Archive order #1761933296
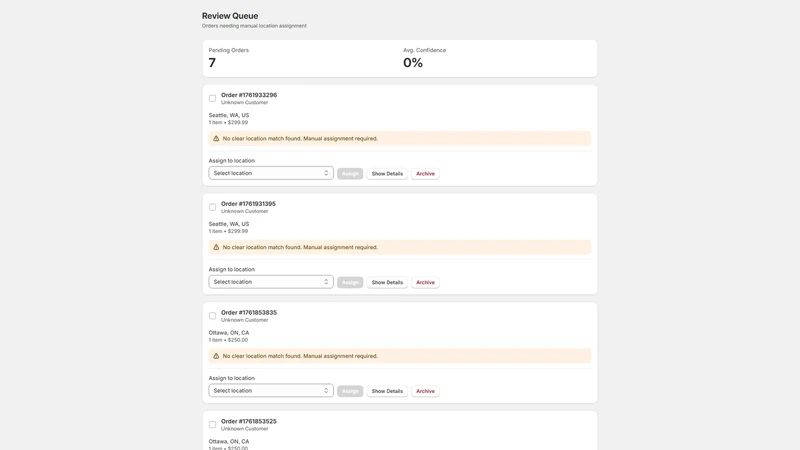 tap(426, 173)
